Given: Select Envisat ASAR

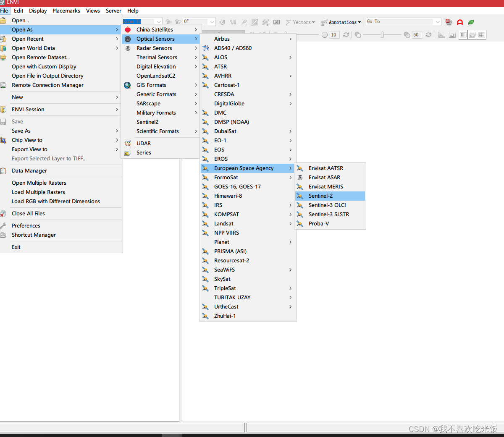Looking at the screenshot, I should coord(330,177).
